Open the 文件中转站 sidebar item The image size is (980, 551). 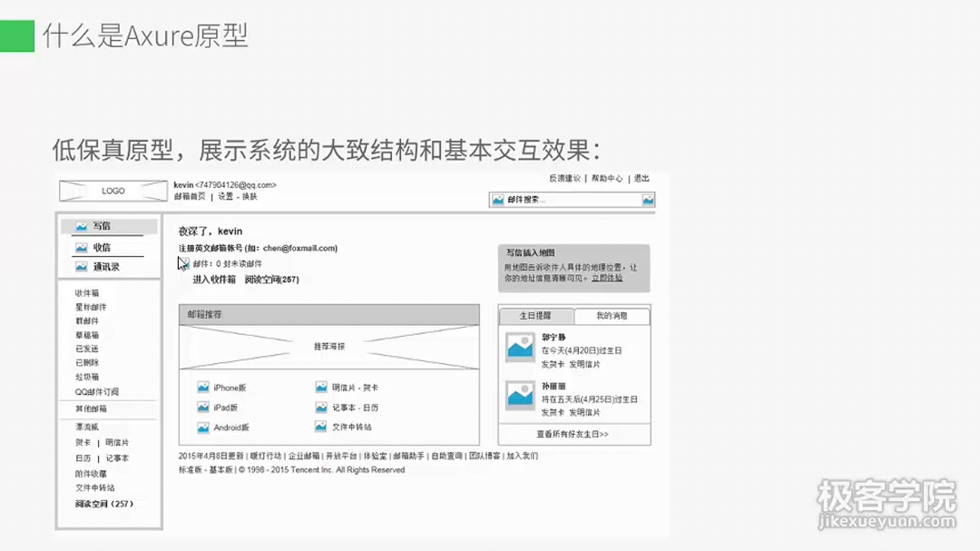[x=95, y=487]
